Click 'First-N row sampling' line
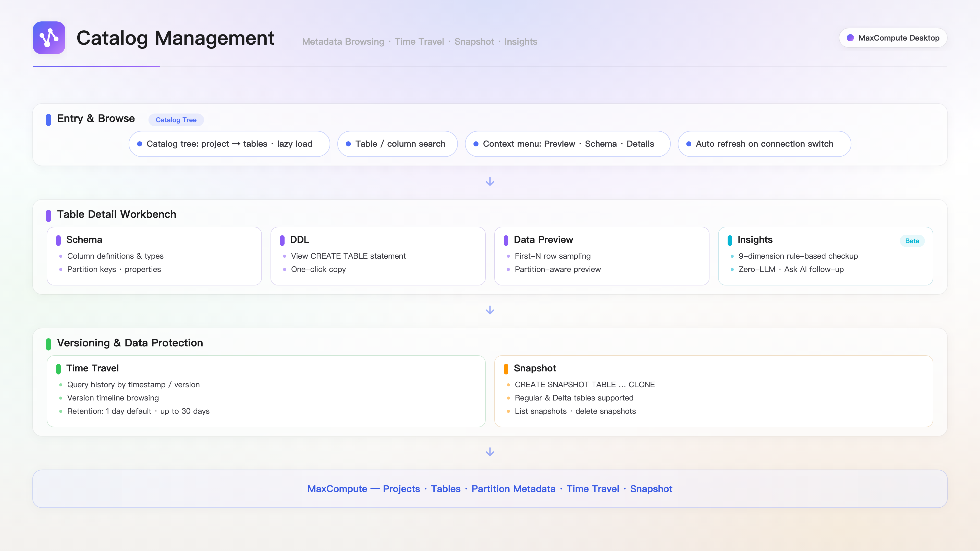The width and height of the screenshot is (980, 551). pos(552,256)
